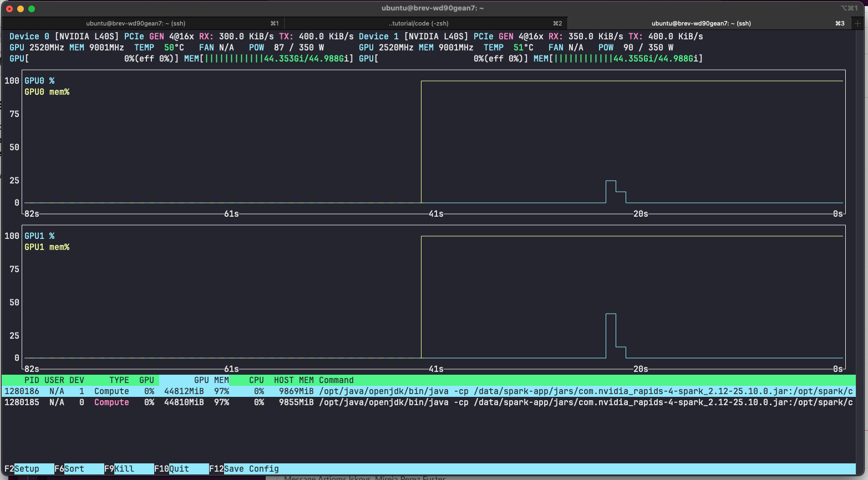Click the HOST MEM column header
868x480 pixels.
tap(293, 380)
